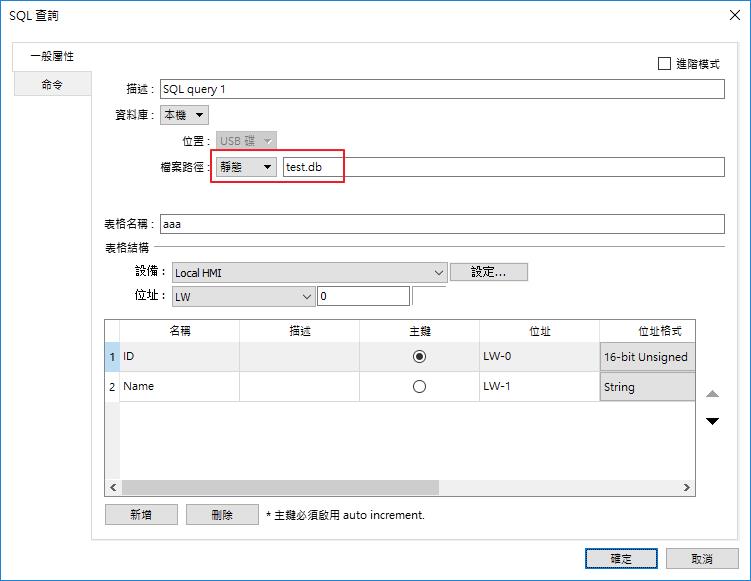Close the SQL query dialog window

tap(735, 15)
